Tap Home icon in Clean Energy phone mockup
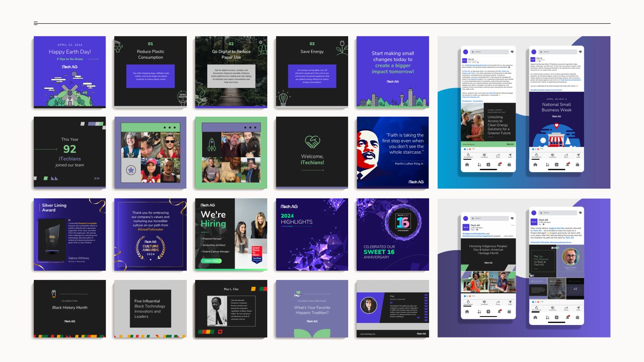Screen dimensions: 644x362 pos(467,164)
